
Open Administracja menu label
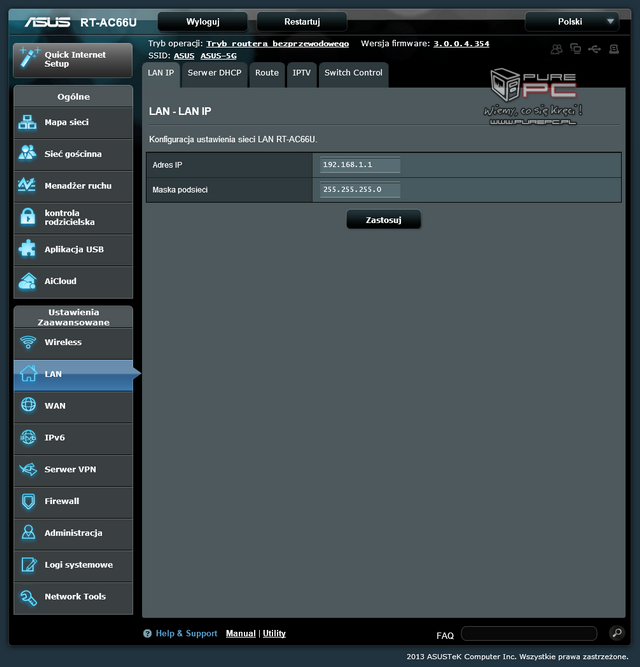point(73,533)
